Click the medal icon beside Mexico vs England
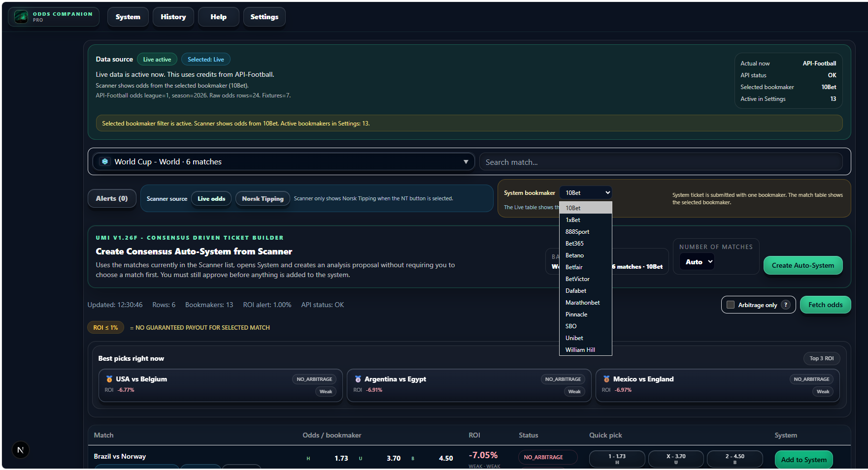Screen dimensions: 868x470 click(606, 379)
